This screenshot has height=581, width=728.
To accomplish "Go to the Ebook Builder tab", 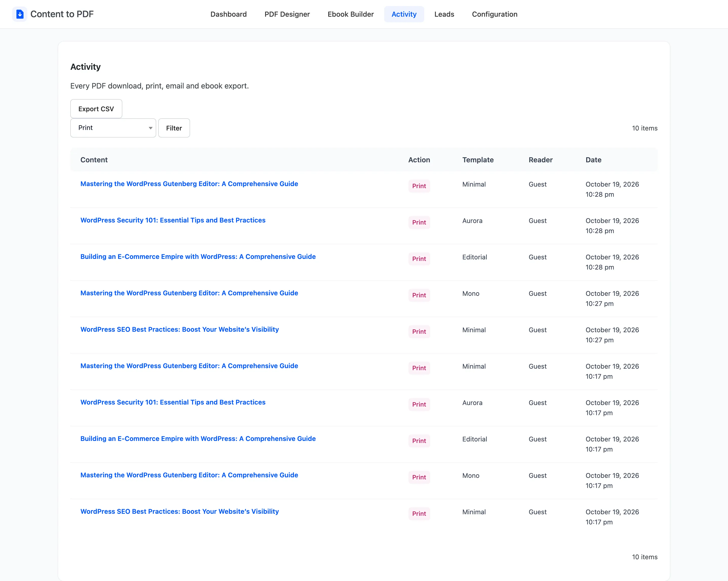I will pos(351,14).
